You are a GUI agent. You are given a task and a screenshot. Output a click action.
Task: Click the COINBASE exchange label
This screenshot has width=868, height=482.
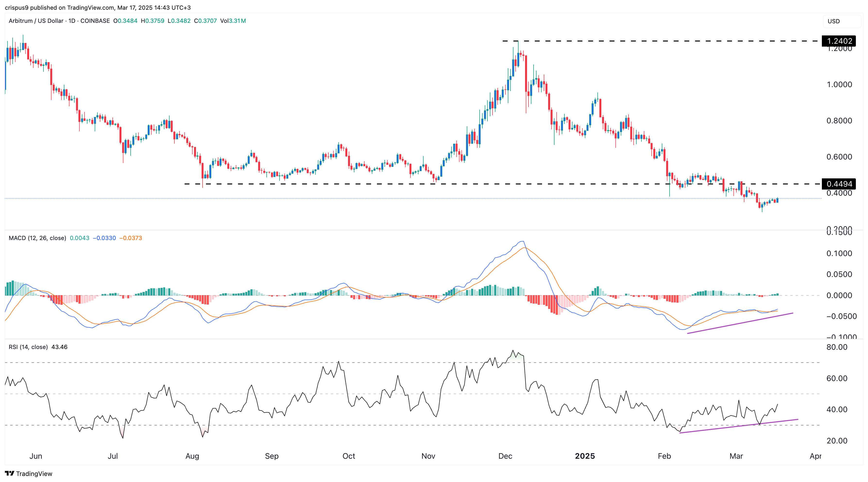tap(95, 21)
